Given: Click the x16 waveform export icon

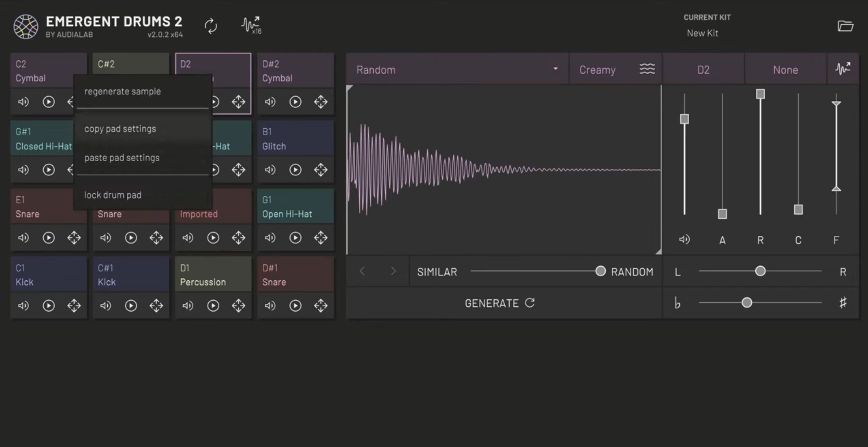Looking at the screenshot, I should click(251, 25).
